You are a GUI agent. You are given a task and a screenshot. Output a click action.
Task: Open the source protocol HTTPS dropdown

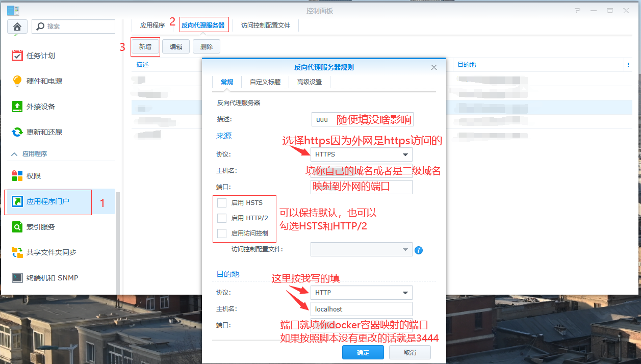(x=361, y=154)
